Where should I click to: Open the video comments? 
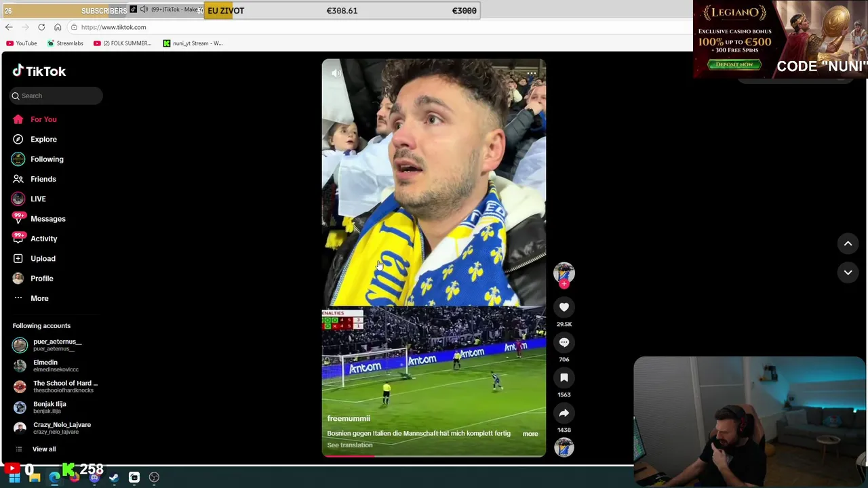[564, 342]
